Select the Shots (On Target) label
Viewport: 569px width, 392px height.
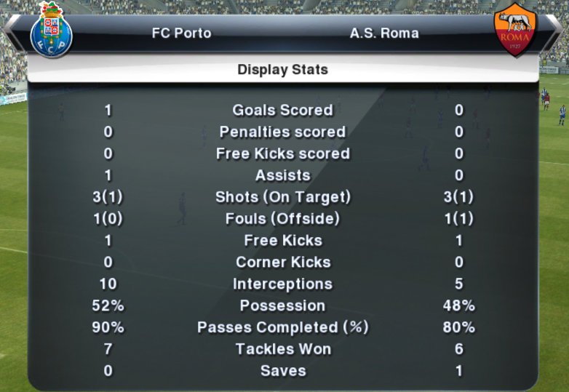pyautogui.click(x=283, y=197)
